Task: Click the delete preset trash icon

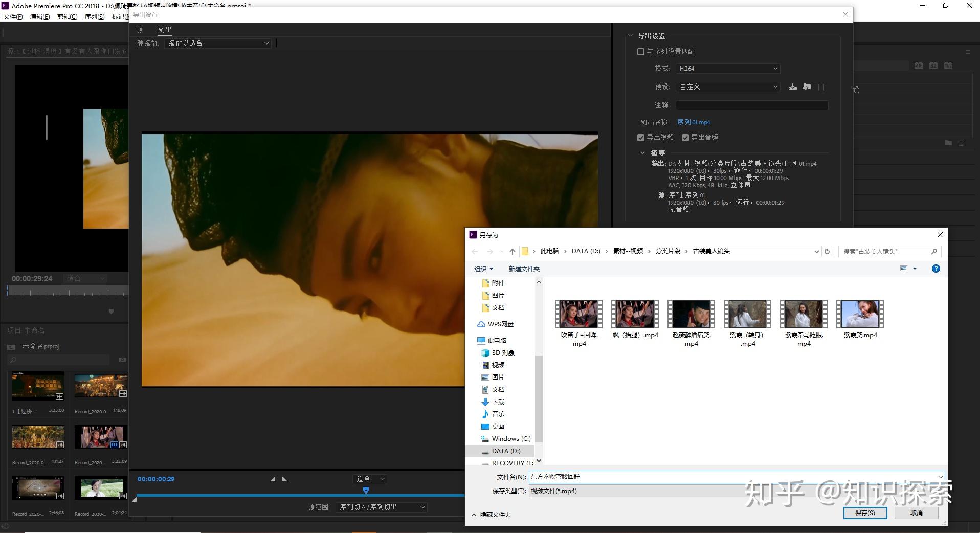Action: pyautogui.click(x=821, y=87)
